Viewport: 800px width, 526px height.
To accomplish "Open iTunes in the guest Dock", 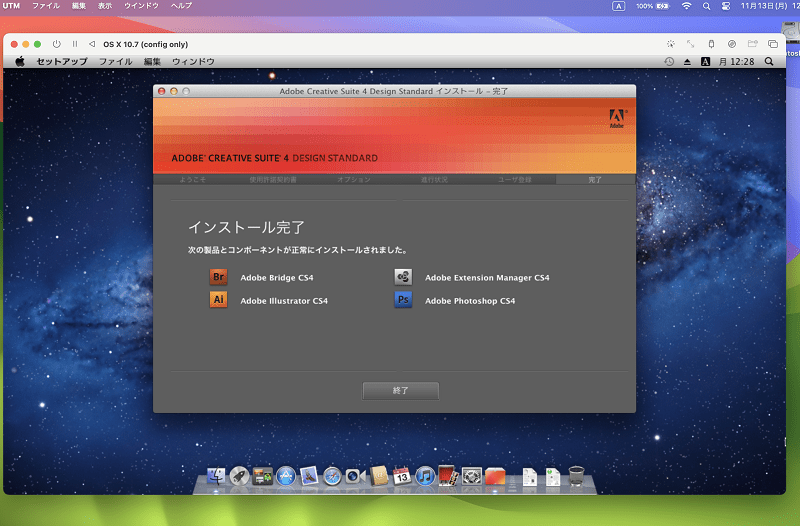I will pyautogui.click(x=424, y=476).
